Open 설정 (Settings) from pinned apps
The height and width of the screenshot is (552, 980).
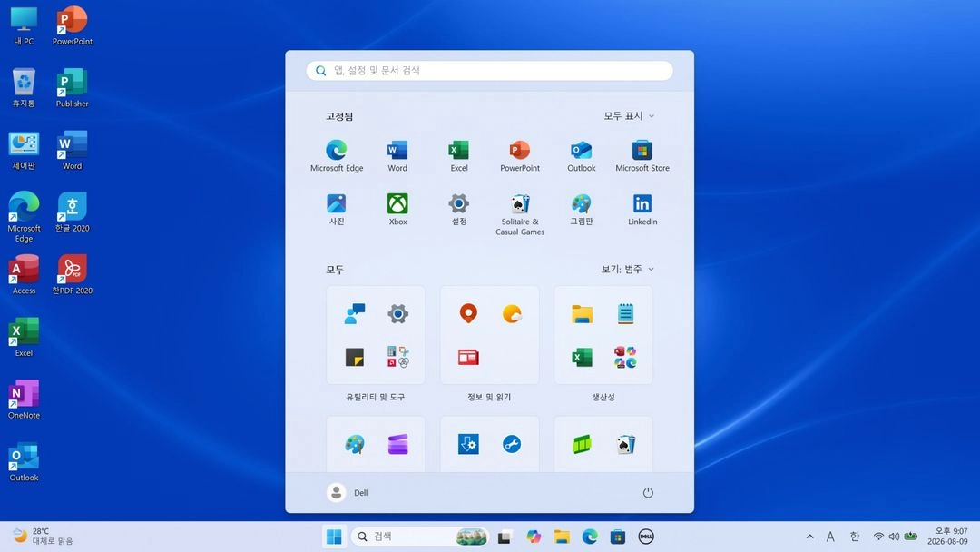coord(459,210)
